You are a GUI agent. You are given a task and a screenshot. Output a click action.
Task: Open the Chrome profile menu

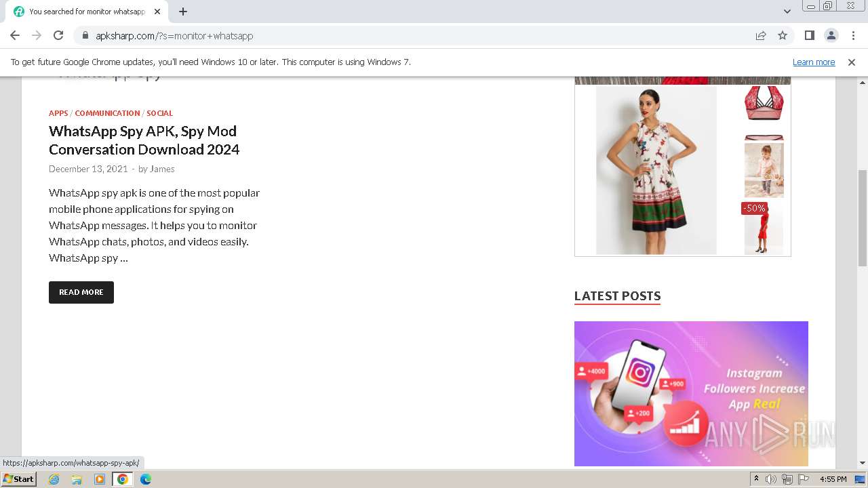click(x=831, y=36)
